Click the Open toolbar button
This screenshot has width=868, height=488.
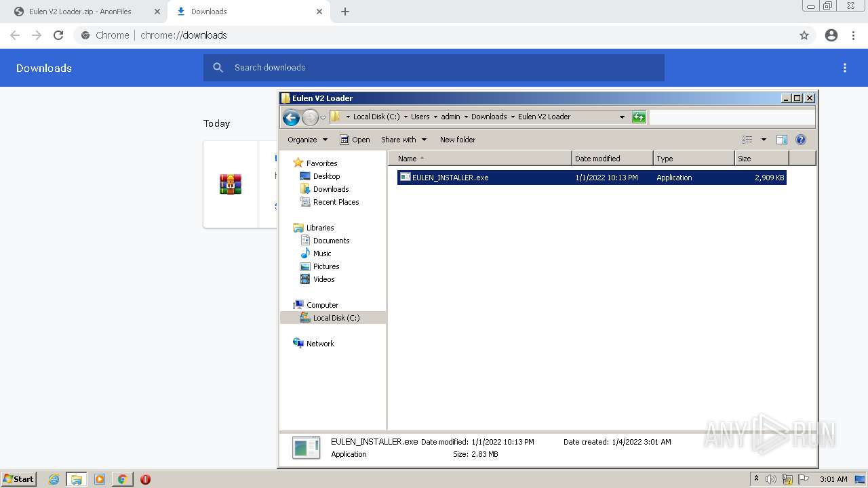[x=355, y=140]
